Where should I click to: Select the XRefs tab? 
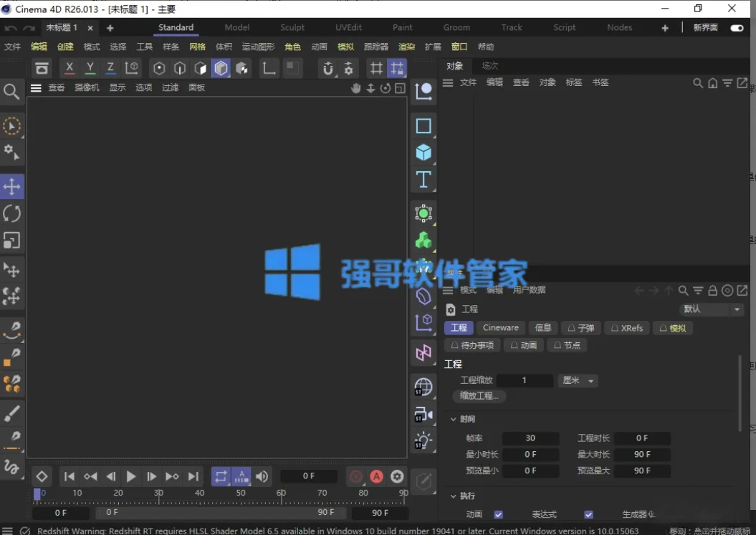(627, 328)
